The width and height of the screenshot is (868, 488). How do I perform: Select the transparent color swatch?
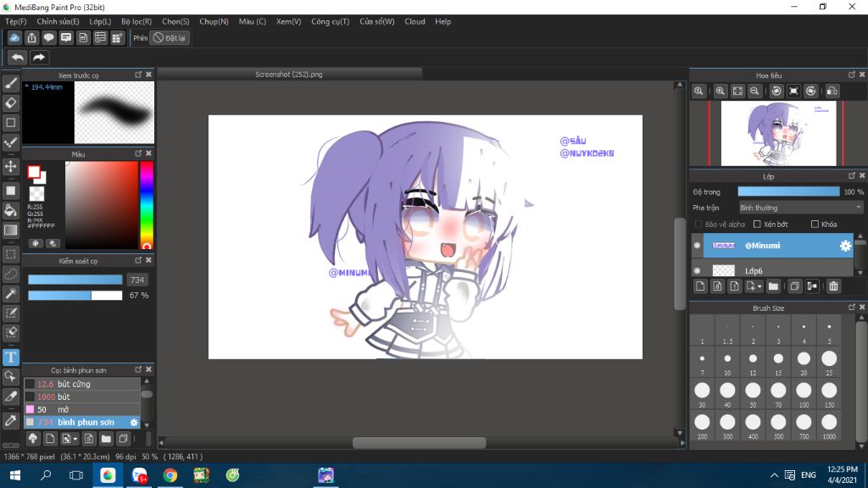tap(36, 194)
